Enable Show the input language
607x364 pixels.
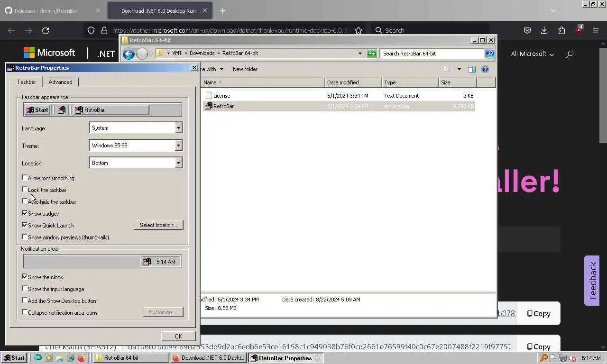click(25, 289)
